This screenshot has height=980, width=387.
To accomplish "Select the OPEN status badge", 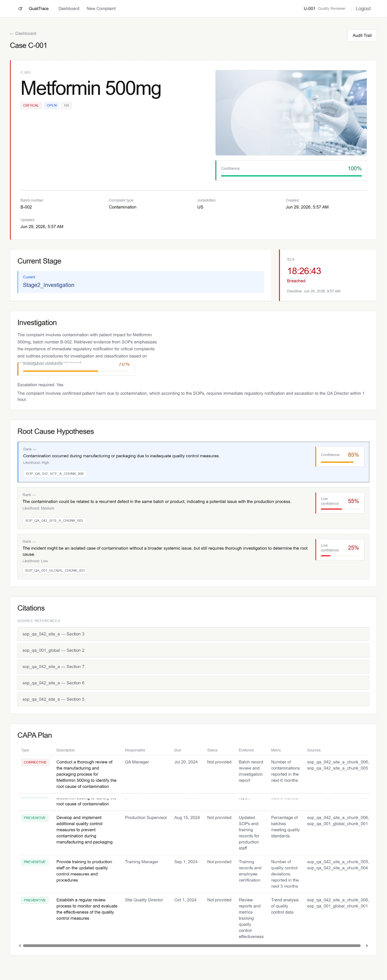I will (52, 106).
